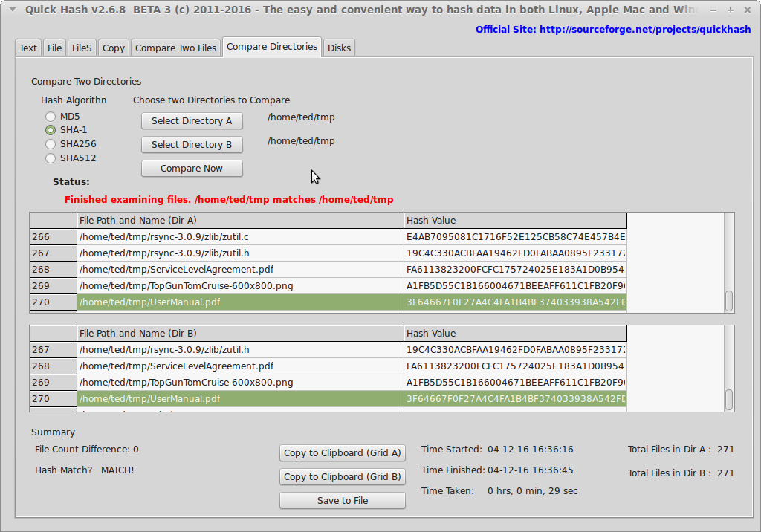Open the window menu arrow in title bar
The image size is (761, 532).
(11, 10)
